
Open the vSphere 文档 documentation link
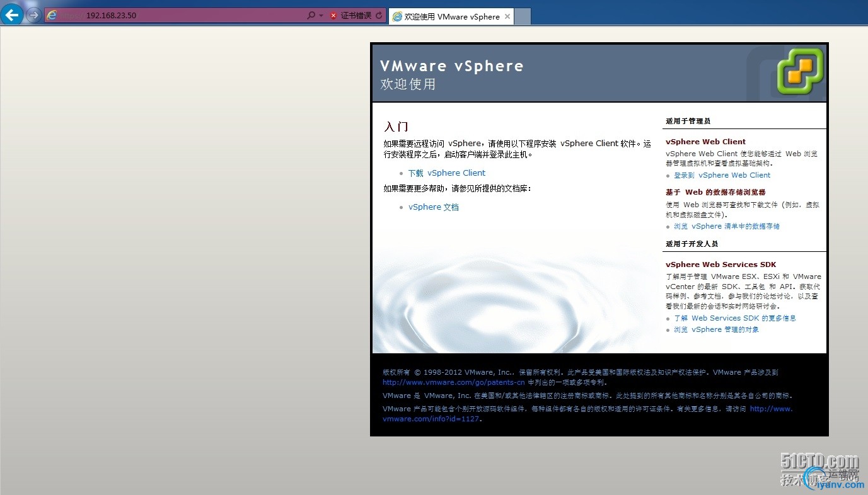434,207
